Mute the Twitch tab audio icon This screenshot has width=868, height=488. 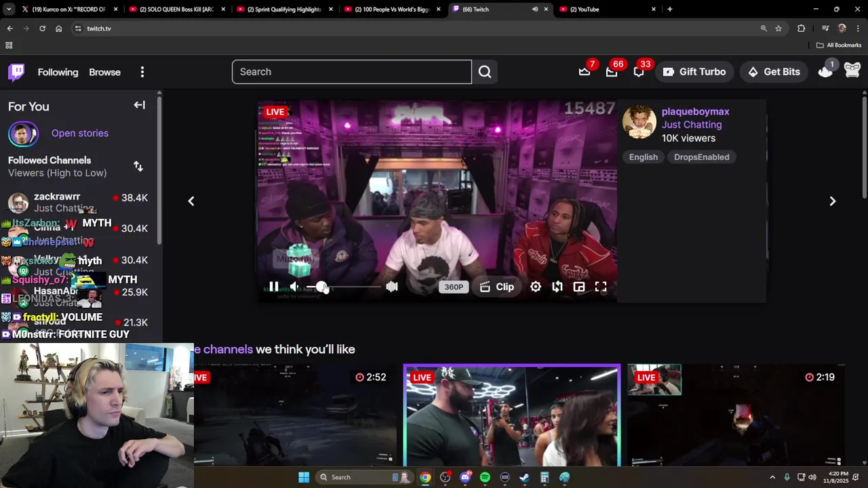(x=535, y=9)
